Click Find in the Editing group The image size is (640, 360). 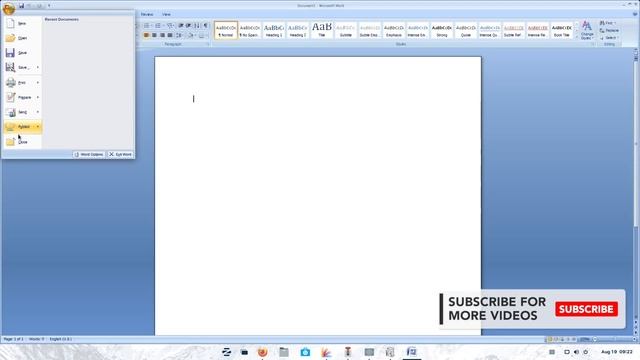pos(608,23)
